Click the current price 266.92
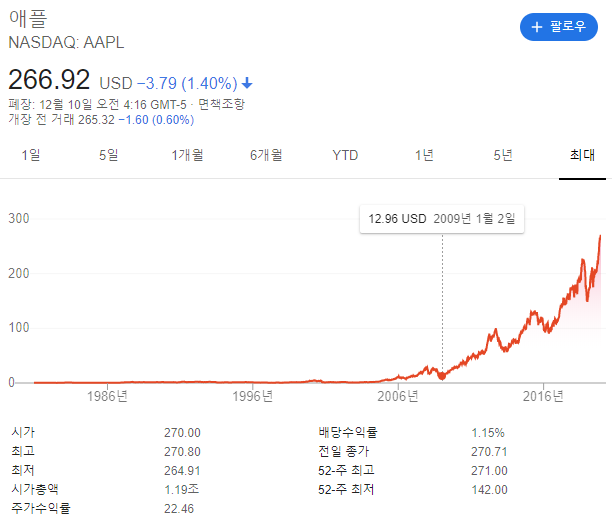 (x=49, y=80)
